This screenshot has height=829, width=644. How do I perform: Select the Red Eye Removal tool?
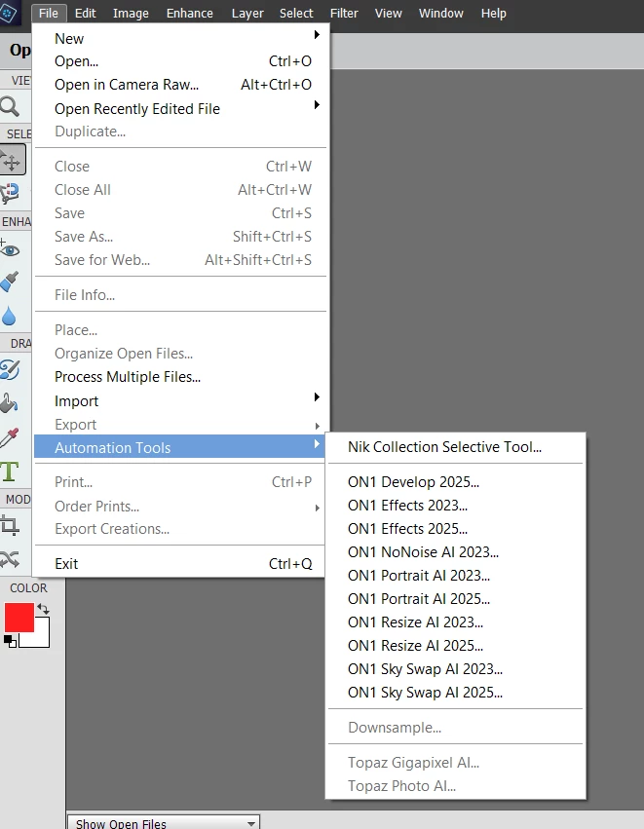10,249
